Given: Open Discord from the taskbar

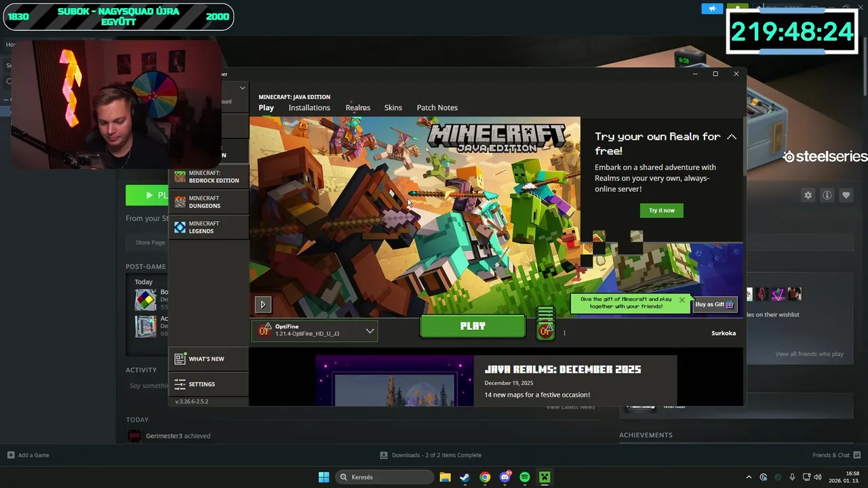Looking at the screenshot, I should (505, 477).
